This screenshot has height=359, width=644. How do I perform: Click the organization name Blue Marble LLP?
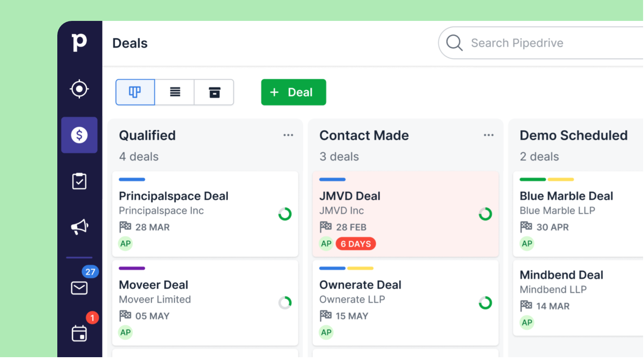click(558, 210)
